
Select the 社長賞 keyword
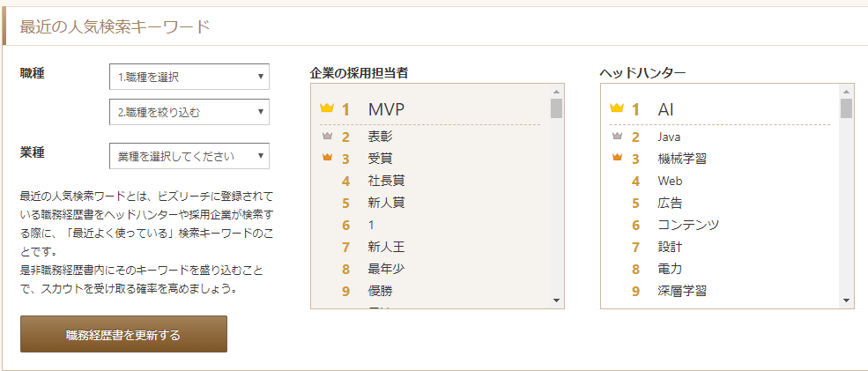(x=386, y=181)
